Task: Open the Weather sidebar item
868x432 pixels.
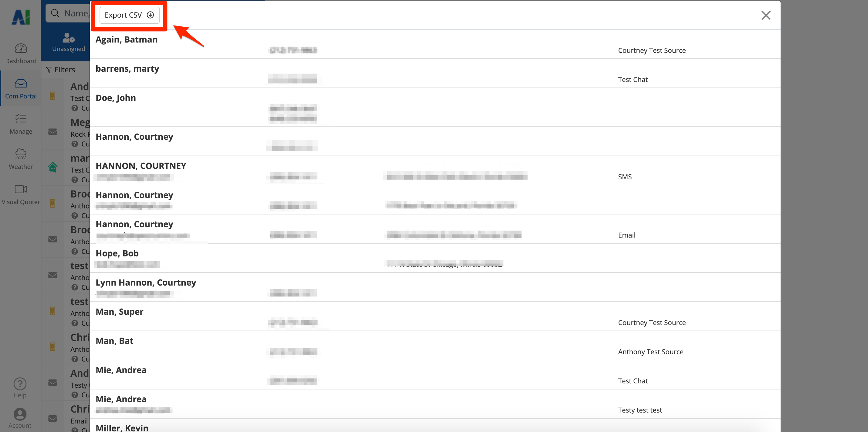Action: 21,159
